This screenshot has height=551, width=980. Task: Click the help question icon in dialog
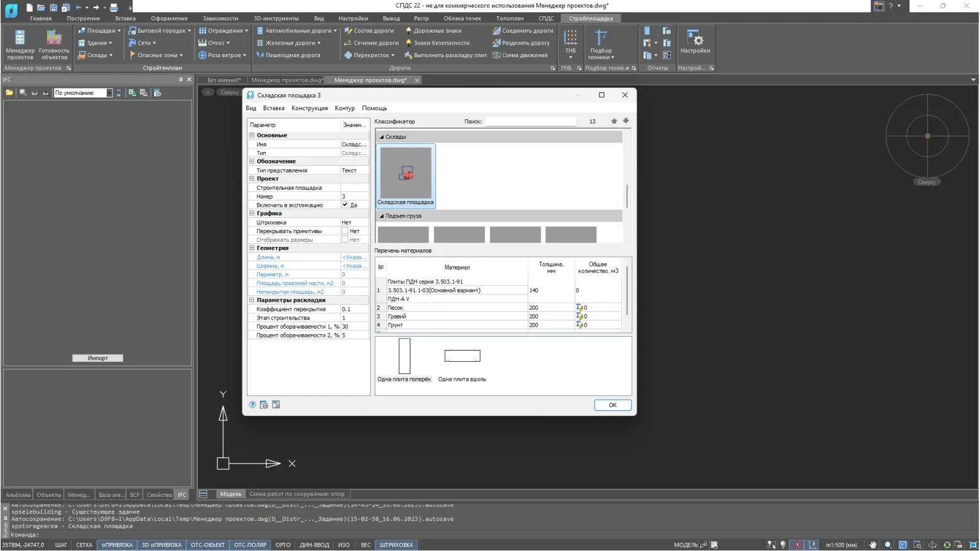(x=253, y=405)
